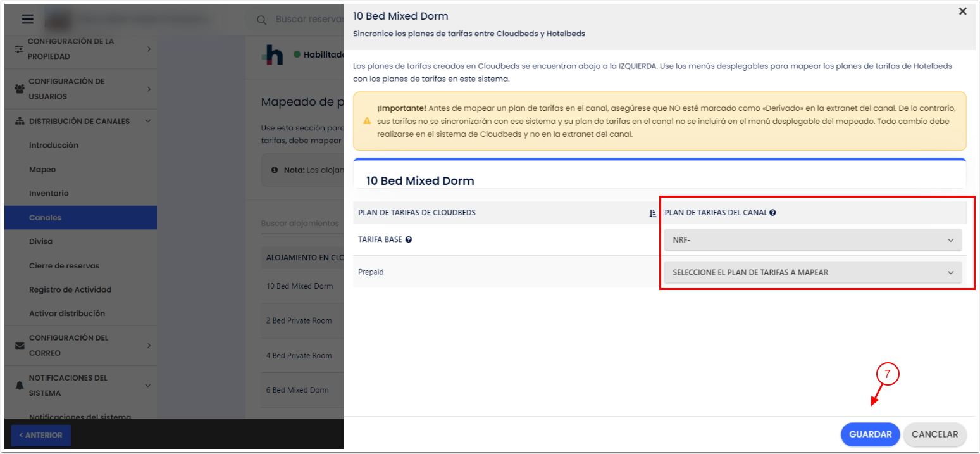Click the Buscar reservas search field
980x454 pixels.
[309, 20]
